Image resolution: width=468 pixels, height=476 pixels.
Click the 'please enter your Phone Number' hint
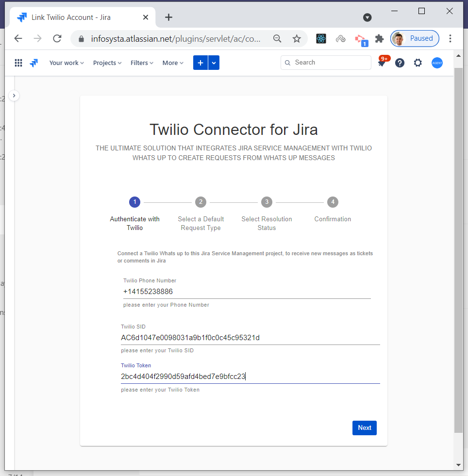pos(166,305)
